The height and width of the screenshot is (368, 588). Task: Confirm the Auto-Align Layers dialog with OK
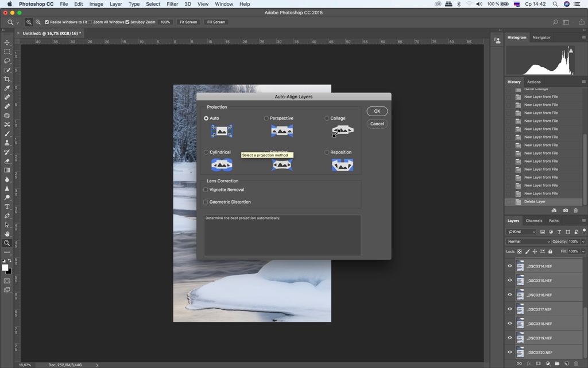pos(377,111)
